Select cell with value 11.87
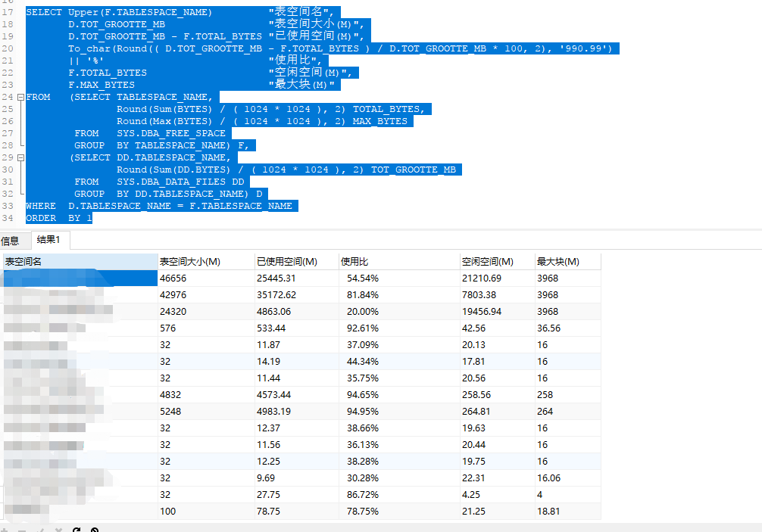This screenshot has width=762, height=532. [296, 344]
